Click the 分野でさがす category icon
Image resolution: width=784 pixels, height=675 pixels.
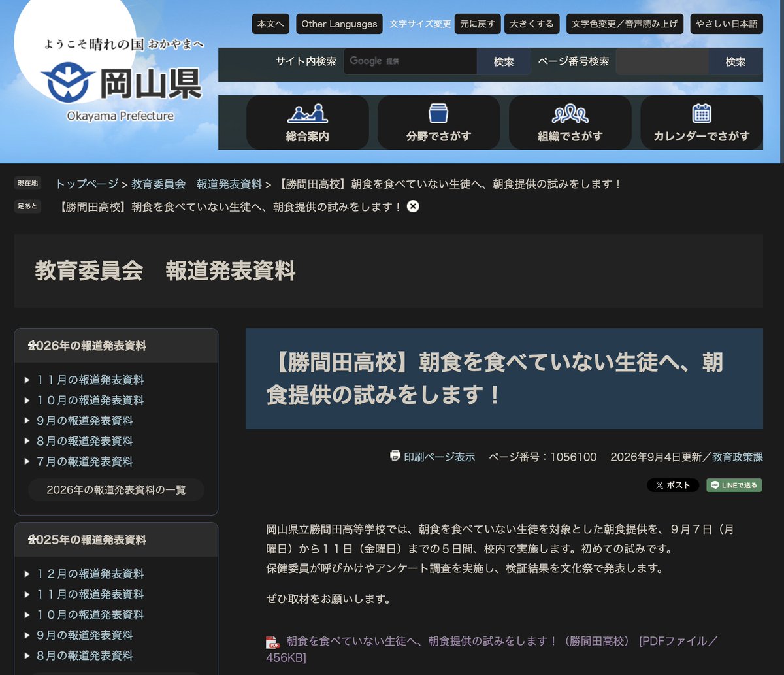click(438, 113)
